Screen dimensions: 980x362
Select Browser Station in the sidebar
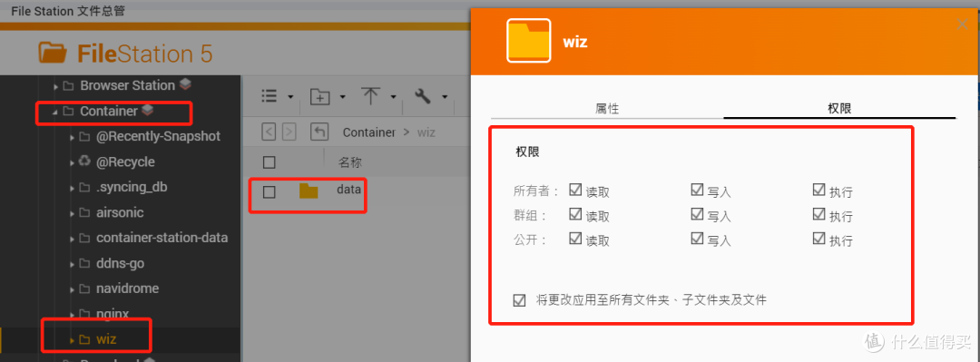[x=127, y=85]
